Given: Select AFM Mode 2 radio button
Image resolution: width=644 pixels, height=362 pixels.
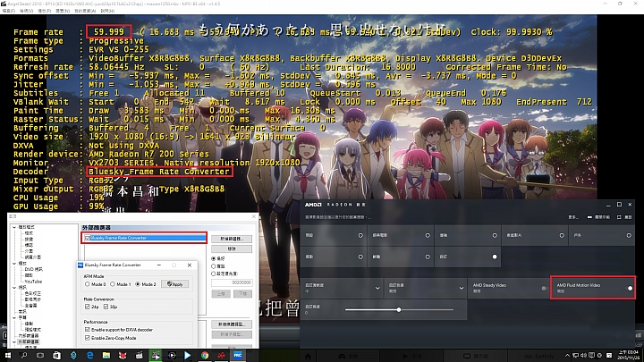Looking at the screenshot, I should (138, 284).
